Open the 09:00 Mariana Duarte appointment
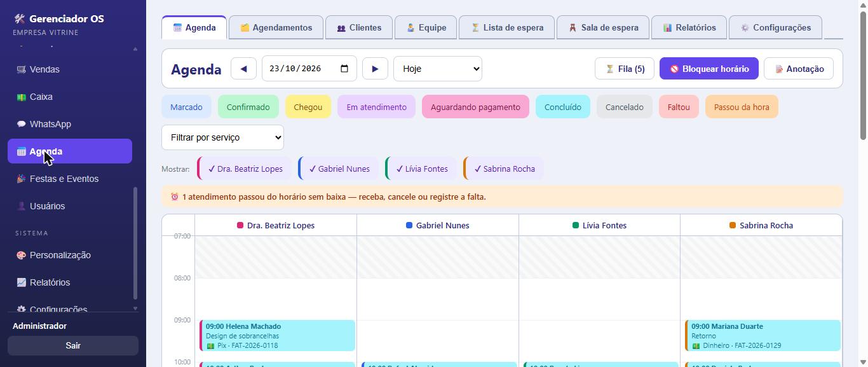This screenshot has width=868, height=367. coord(763,335)
